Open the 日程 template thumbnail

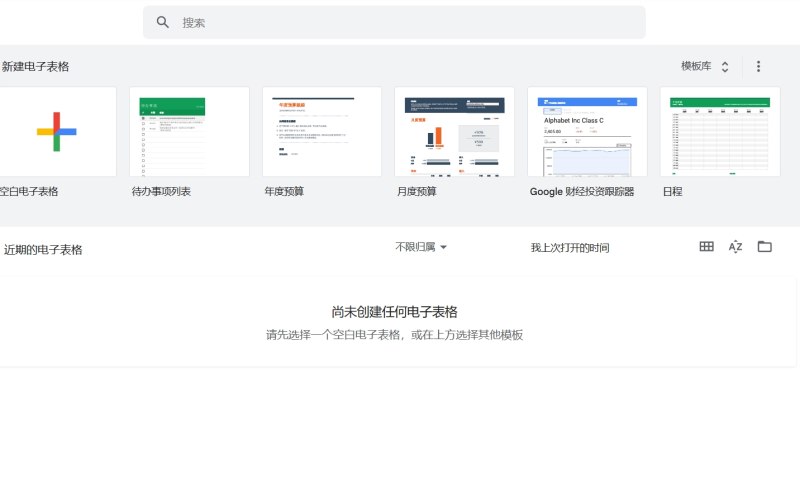coord(720,132)
